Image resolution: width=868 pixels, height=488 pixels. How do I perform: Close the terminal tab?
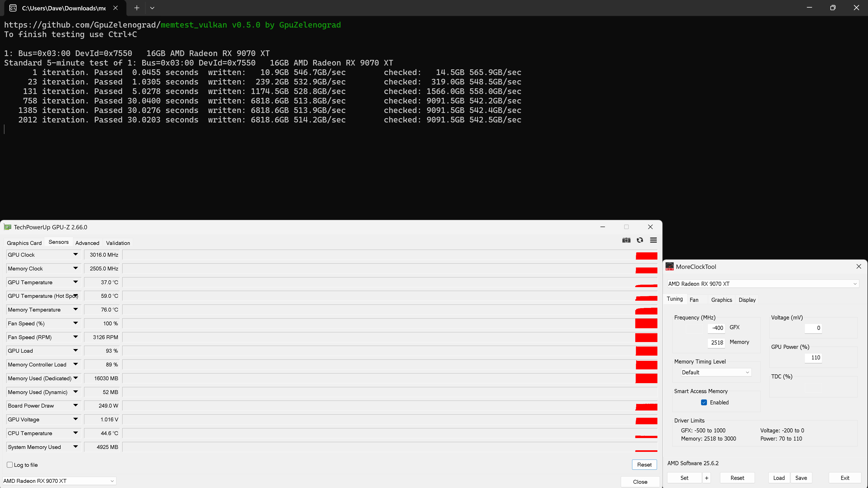click(x=115, y=8)
